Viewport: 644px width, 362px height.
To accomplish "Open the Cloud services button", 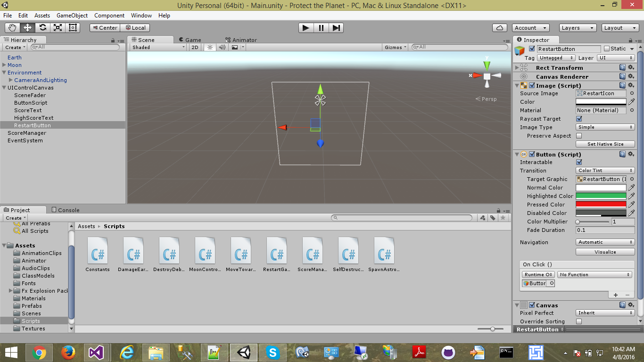I will [x=499, y=28].
